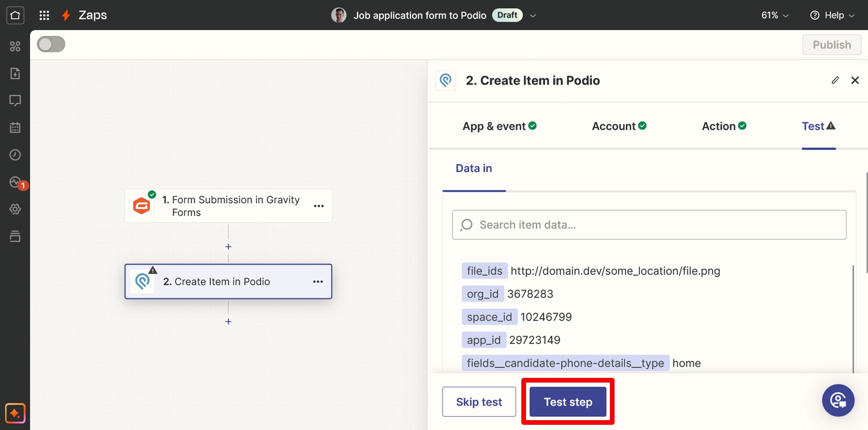Click the value 29723149
868x430 pixels.
pos(535,340)
